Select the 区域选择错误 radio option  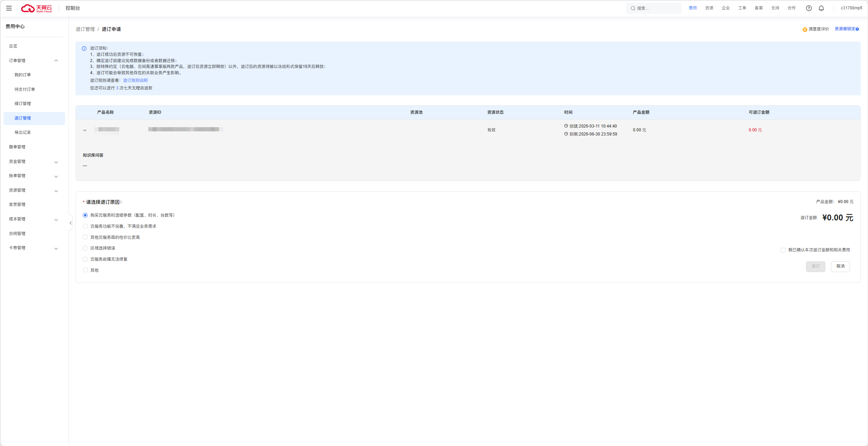[85, 248]
